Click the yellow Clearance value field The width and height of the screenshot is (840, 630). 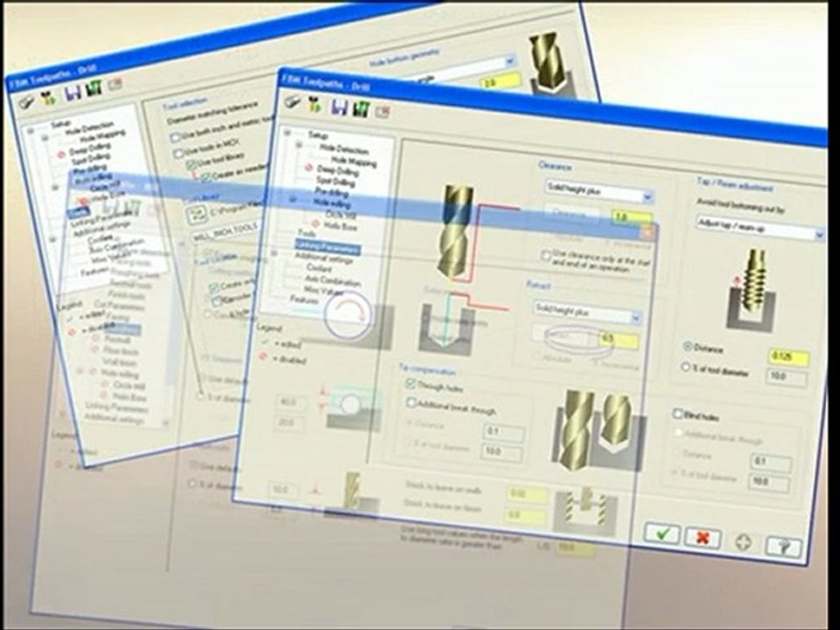pos(632,218)
